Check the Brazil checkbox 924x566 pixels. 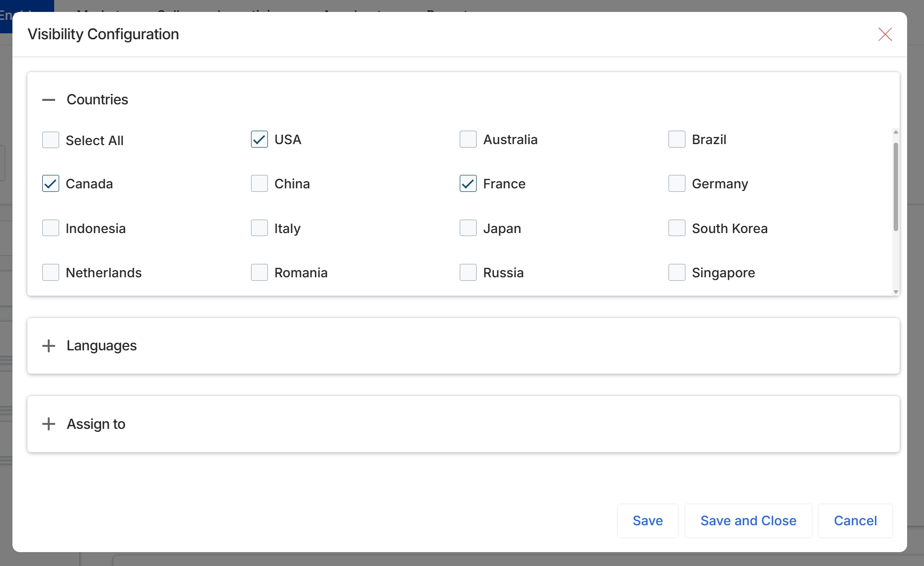(x=677, y=139)
